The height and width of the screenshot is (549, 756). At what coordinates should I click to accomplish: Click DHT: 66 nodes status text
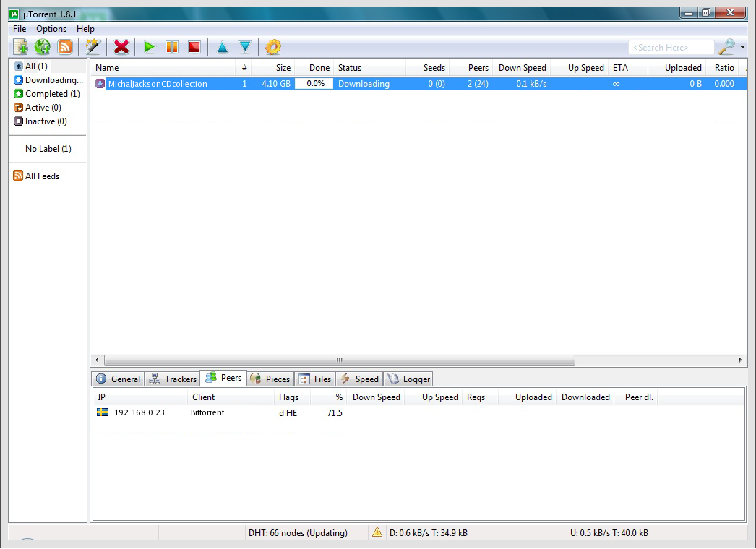click(298, 532)
